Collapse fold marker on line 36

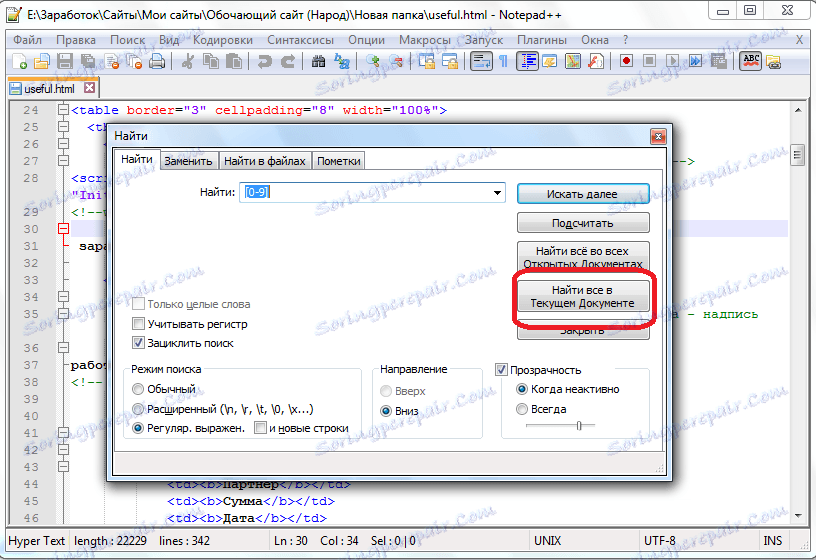click(x=63, y=348)
